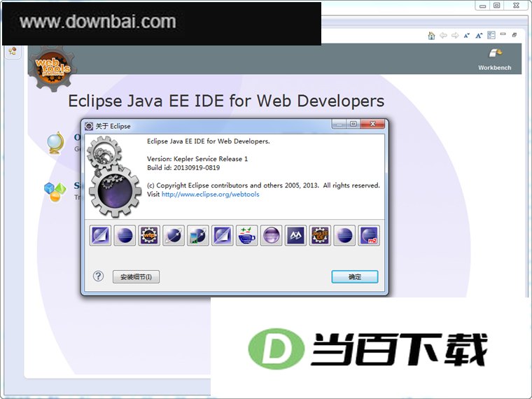Click the Workbench label
The width and height of the screenshot is (532, 399).
495,67
